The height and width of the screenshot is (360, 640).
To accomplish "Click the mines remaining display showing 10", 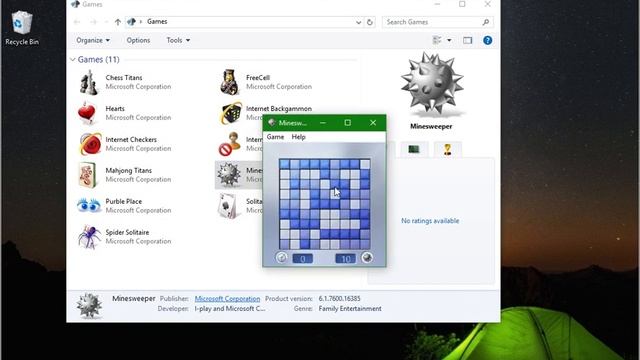I will (x=345, y=259).
